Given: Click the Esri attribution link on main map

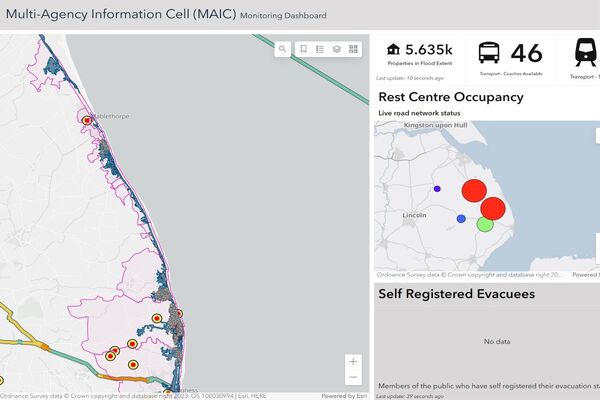Looking at the screenshot, I should point(350,395).
